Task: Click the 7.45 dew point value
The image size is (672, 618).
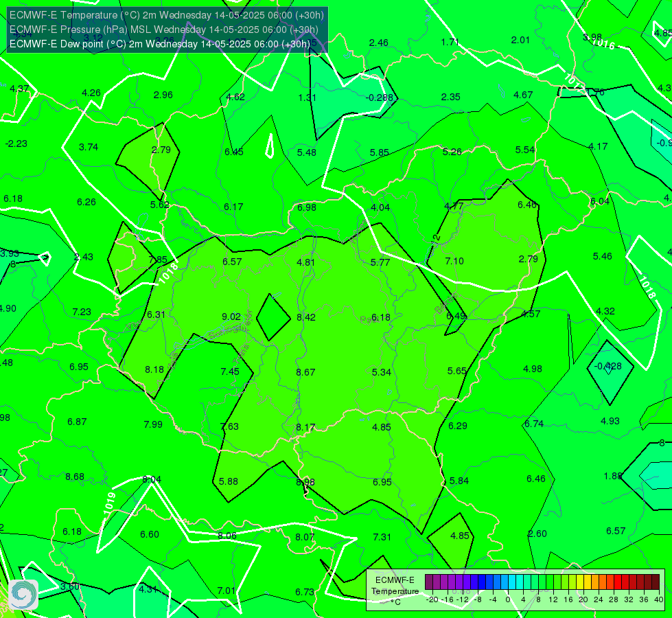Action: (x=230, y=371)
